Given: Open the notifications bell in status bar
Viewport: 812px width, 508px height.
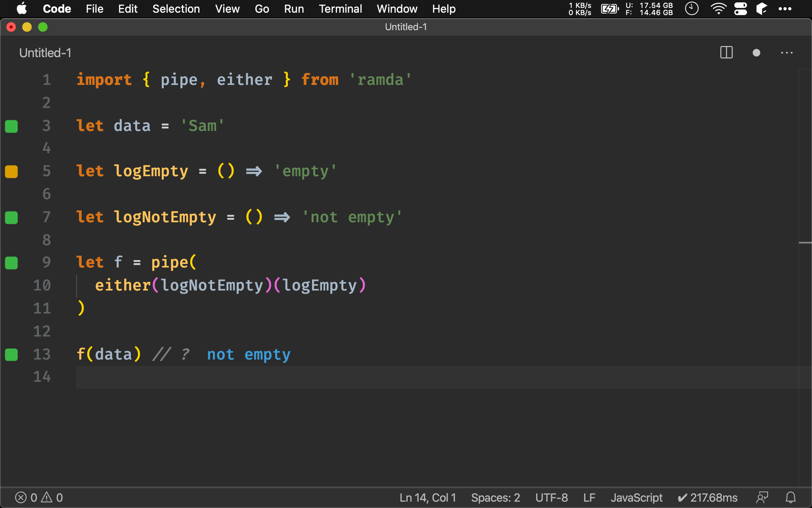Looking at the screenshot, I should click(791, 497).
